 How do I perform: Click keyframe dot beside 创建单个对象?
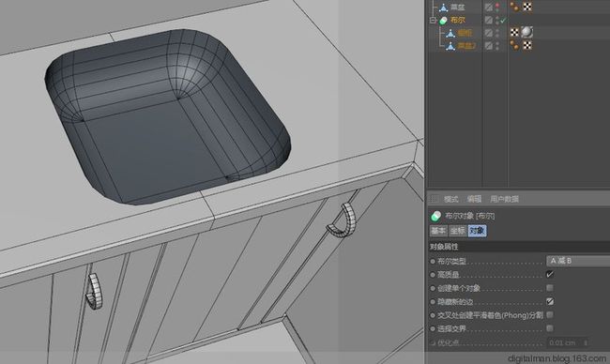[433, 289]
